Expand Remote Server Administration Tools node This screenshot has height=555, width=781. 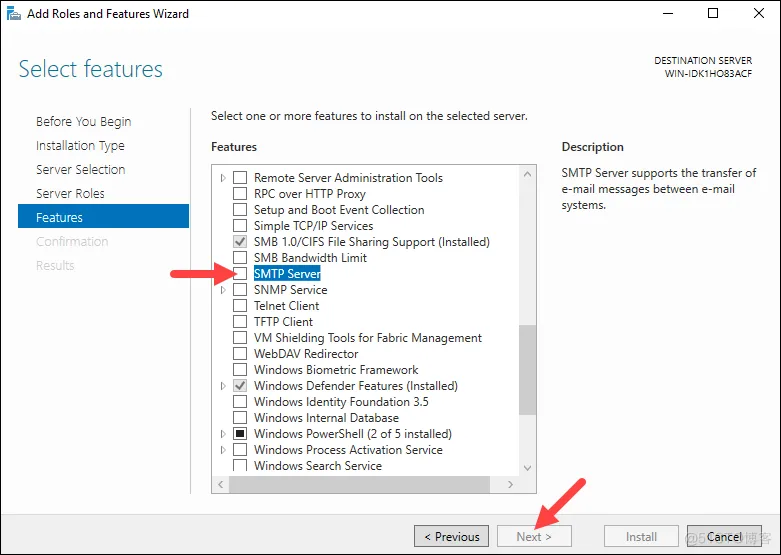[x=223, y=178]
